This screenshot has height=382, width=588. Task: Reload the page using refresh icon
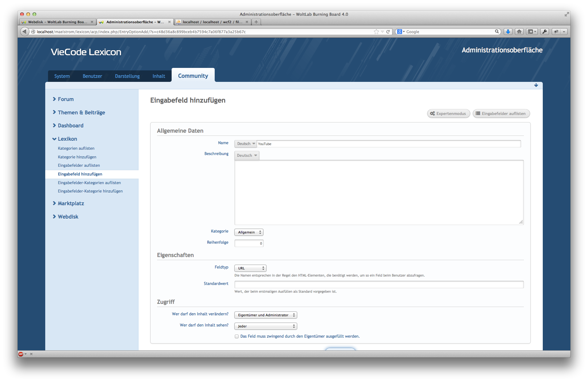coord(388,32)
